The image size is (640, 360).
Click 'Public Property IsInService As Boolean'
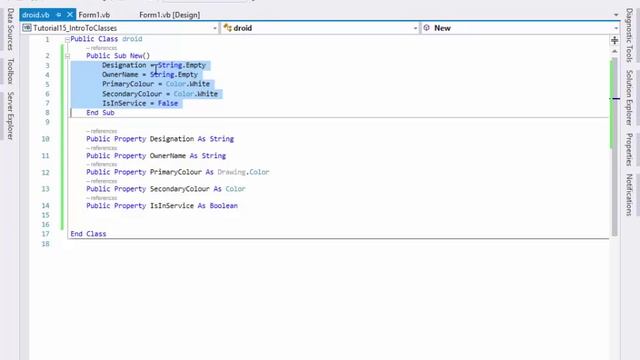tap(162, 206)
